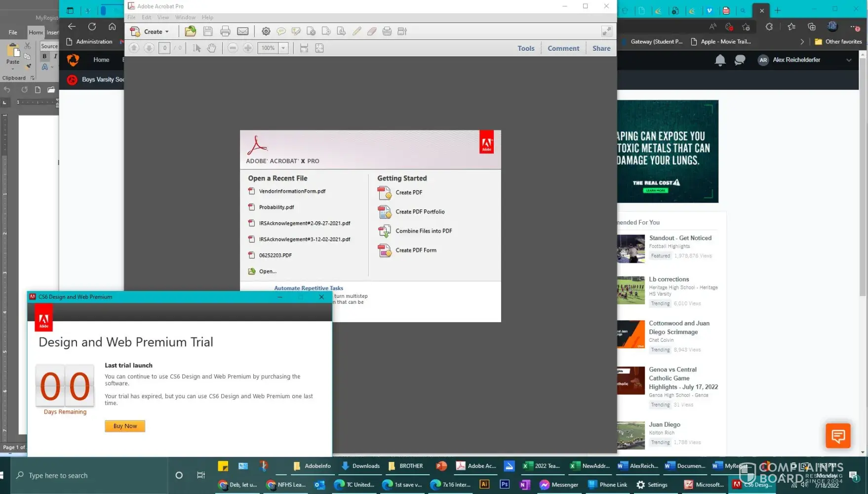
Task: Select the Hand pan tool
Action: (x=211, y=48)
